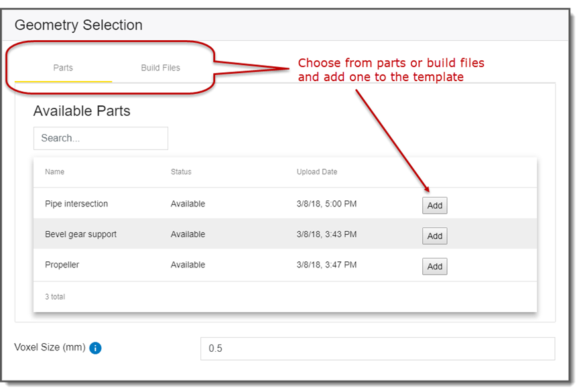
Task: Sort by the Status column header
Action: [181, 172]
